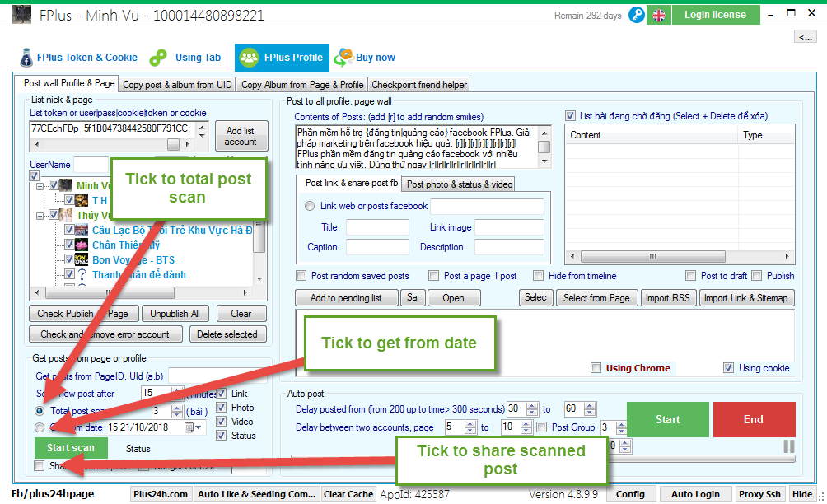The height and width of the screenshot is (504, 827).
Task: Toggle select-all checkbox under UserName
Action: click(35, 175)
